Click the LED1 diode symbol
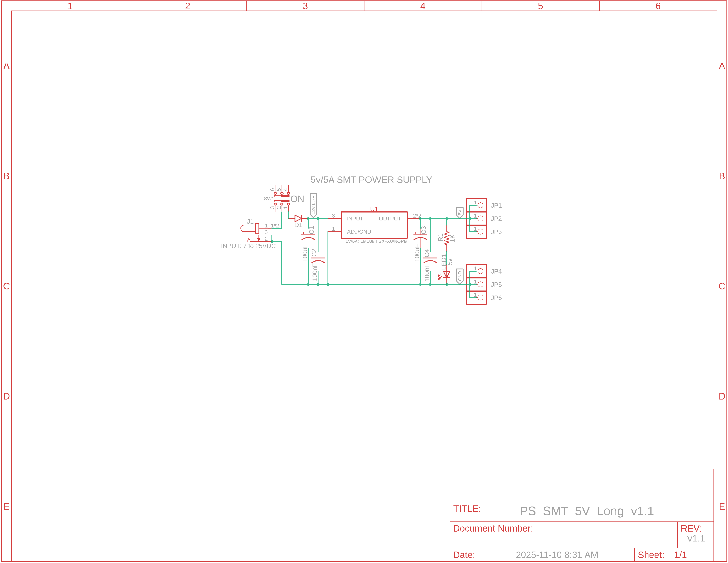 447,275
